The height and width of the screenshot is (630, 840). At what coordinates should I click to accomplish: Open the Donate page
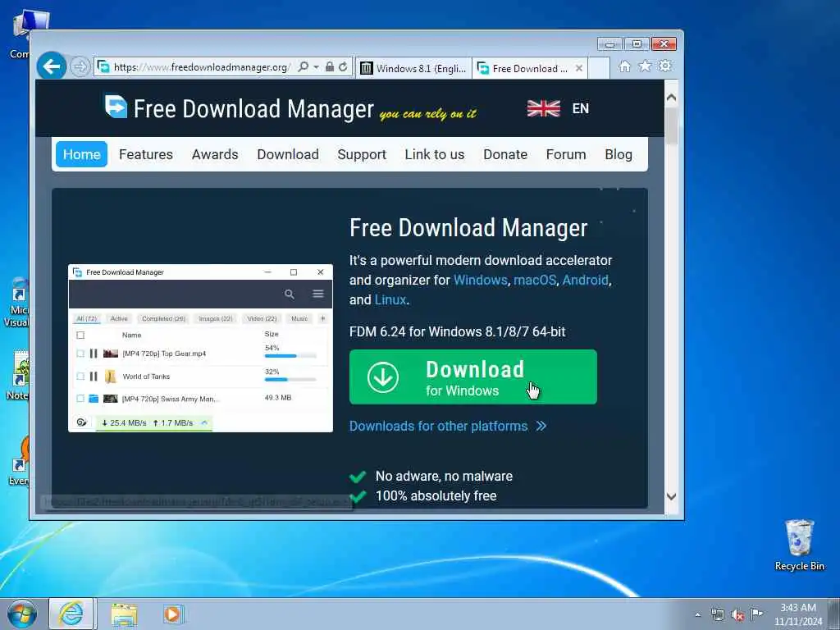pos(505,154)
